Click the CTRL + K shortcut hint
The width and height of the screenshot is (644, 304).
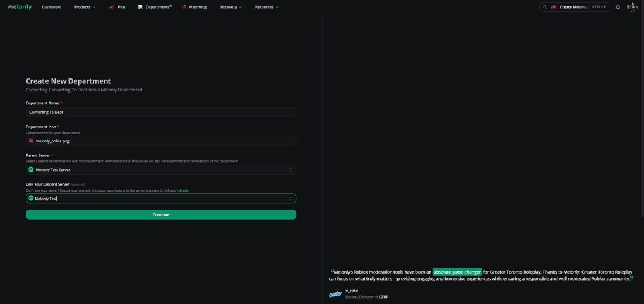[x=600, y=7]
